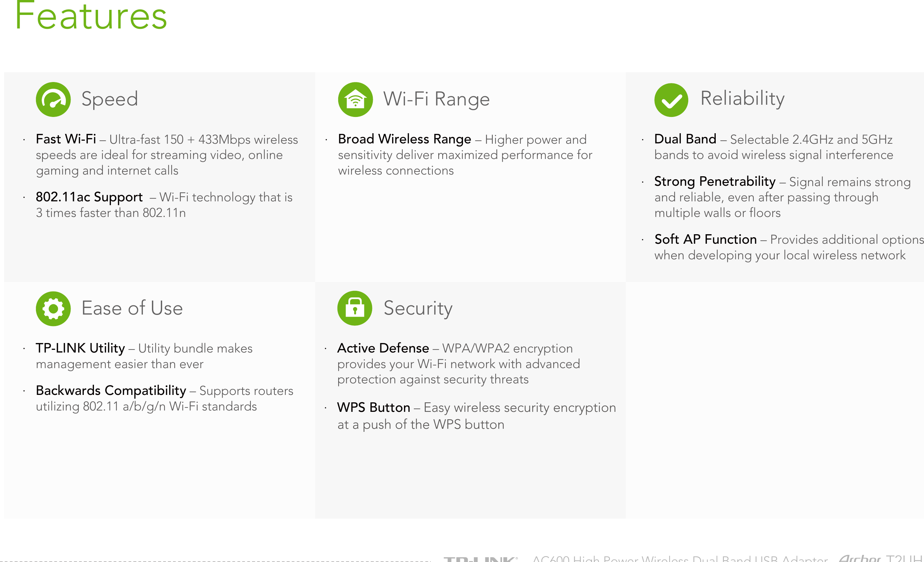Click the Backwards Compatibility label

[x=111, y=390]
